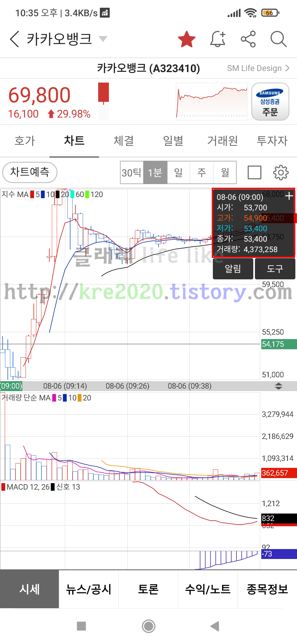This screenshot has height=644, width=297.
Task: Open the 뉴스/공시 bottom menu
Action: [89, 589]
